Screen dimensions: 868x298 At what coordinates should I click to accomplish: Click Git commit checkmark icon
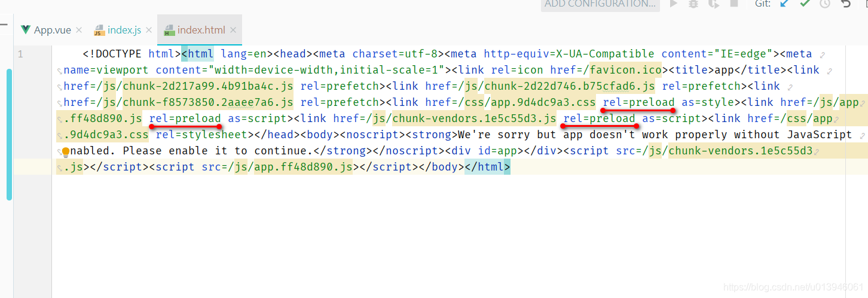[805, 4]
